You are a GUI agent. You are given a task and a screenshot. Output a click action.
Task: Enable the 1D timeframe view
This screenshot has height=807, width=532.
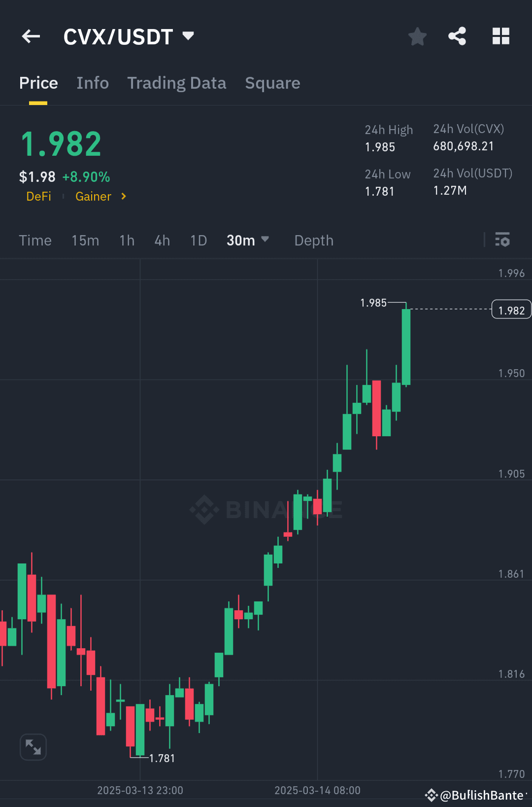click(198, 240)
